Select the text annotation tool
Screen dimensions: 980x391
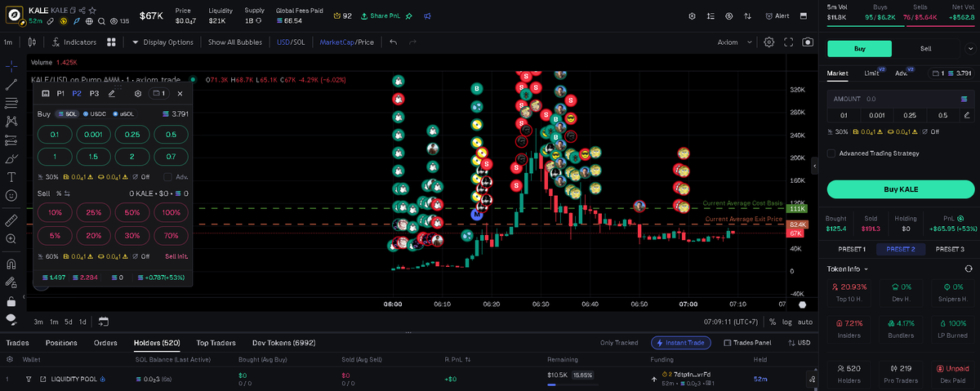11,177
